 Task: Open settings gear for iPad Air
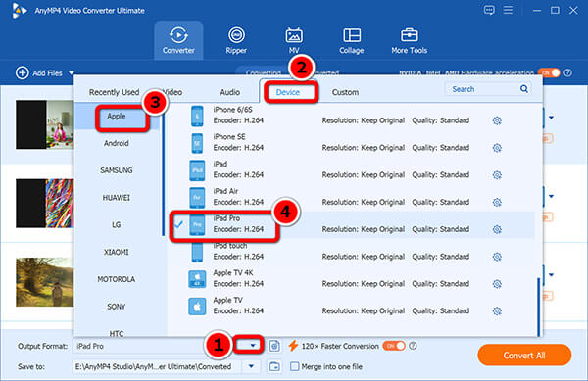[x=497, y=203]
